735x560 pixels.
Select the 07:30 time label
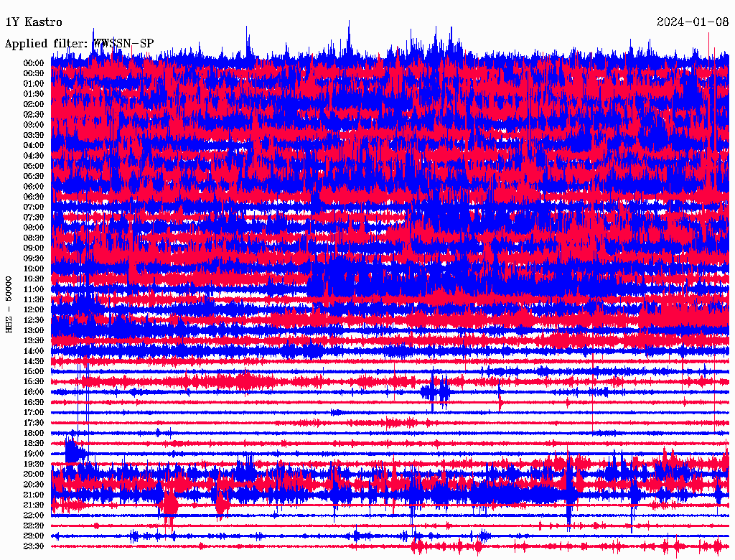(34, 218)
